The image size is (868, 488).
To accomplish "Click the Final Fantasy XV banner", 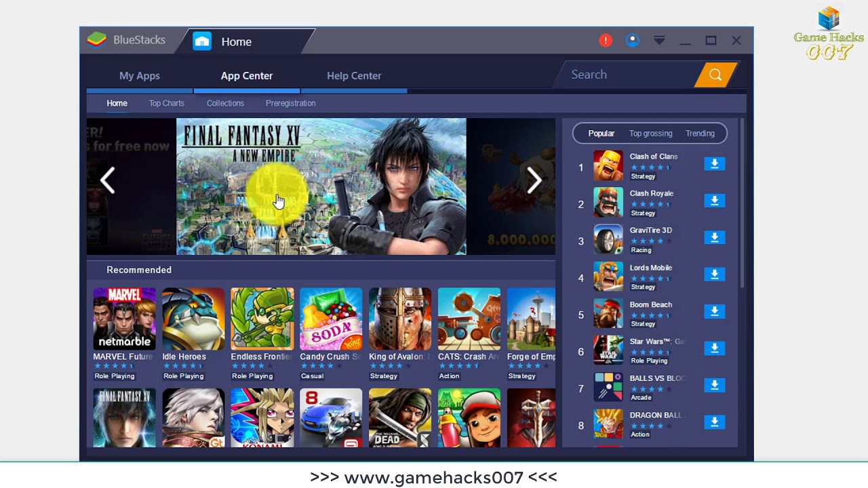I will coord(321,186).
